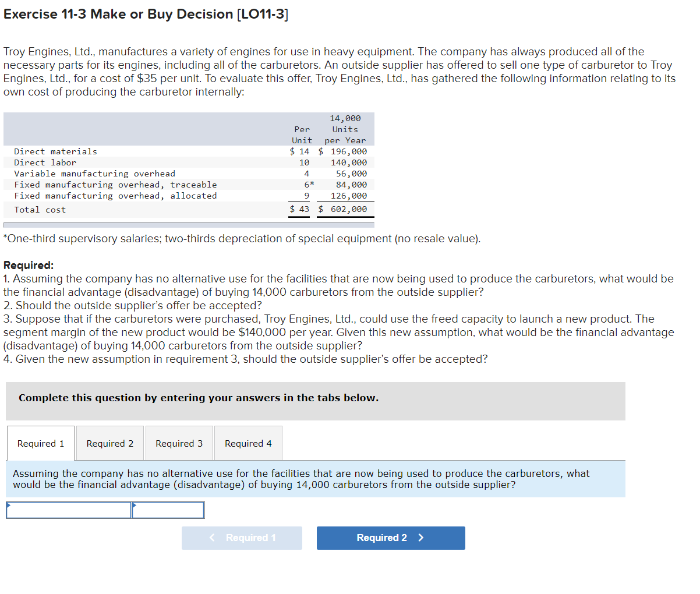Screen dimensions: 700x594
Task: Click the blue Required 2 next button
Action: (391, 538)
